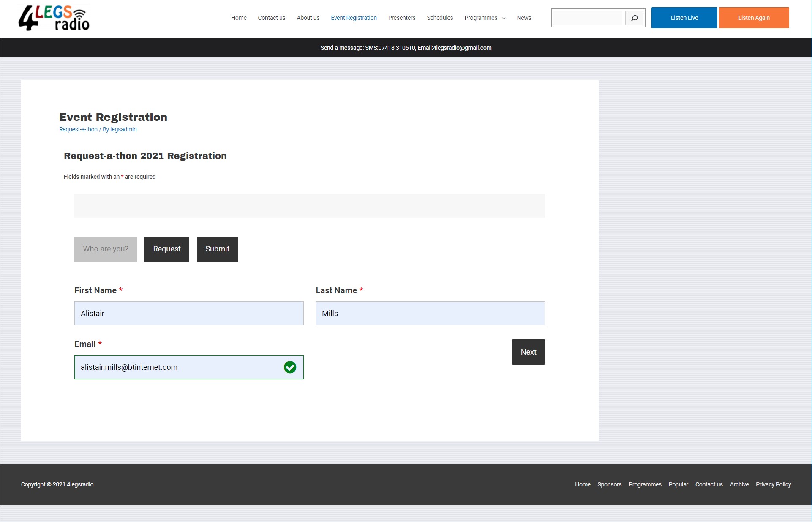Screen dimensions: 812x522
Task: Focus the First Name field
Action: 189,313
